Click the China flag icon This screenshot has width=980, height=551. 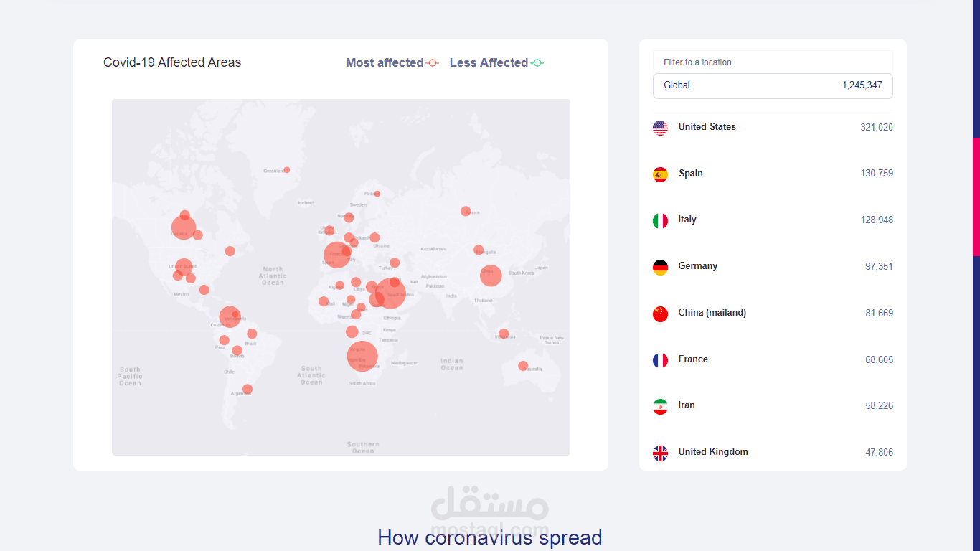pos(660,314)
